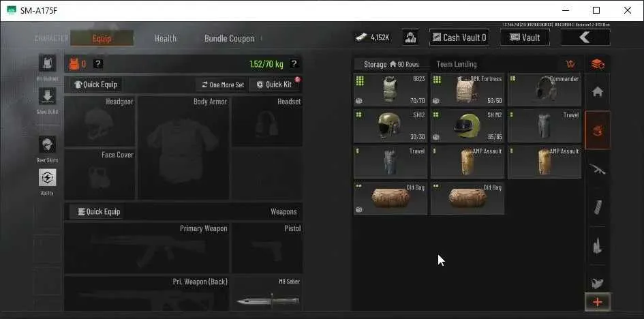Screen dimensions: 644x319
Task: Select the SH12 helmet item
Action: pyautogui.click(x=390, y=125)
